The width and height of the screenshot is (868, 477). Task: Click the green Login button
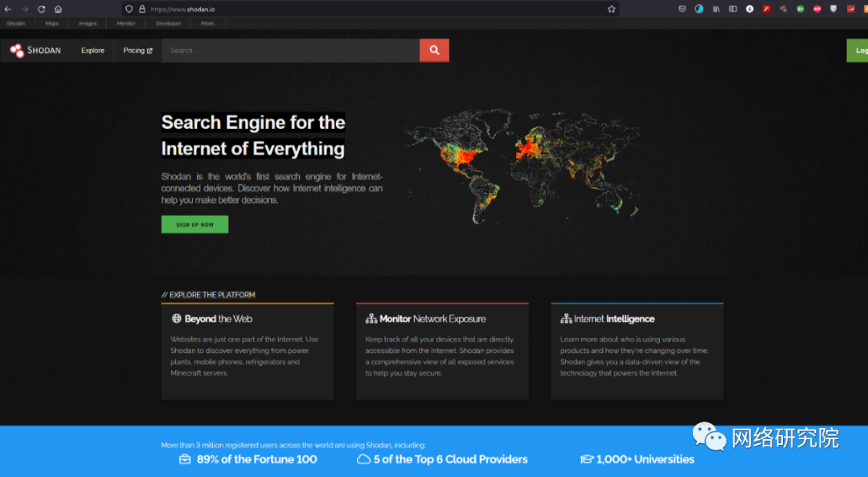pyautogui.click(x=858, y=51)
